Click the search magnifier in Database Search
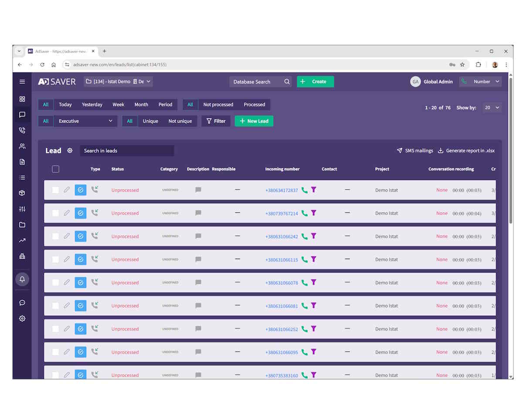The height and width of the screenshot is (420, 523). point(287,82)
